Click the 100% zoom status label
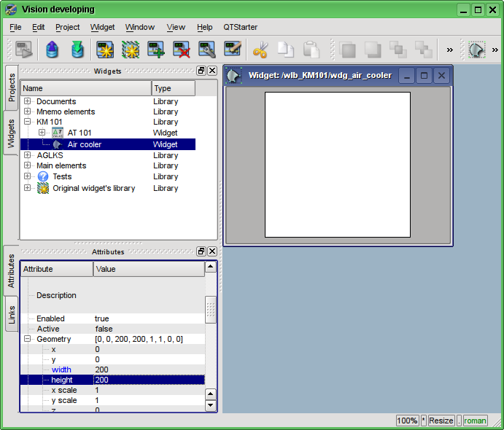Viewport: 504px width, 430px height. point(407,421)
